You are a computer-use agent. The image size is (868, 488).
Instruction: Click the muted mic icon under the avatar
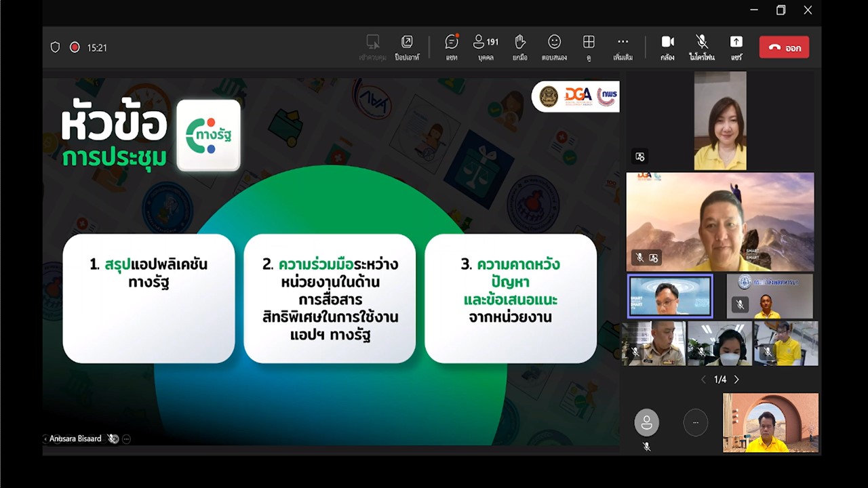646,447
